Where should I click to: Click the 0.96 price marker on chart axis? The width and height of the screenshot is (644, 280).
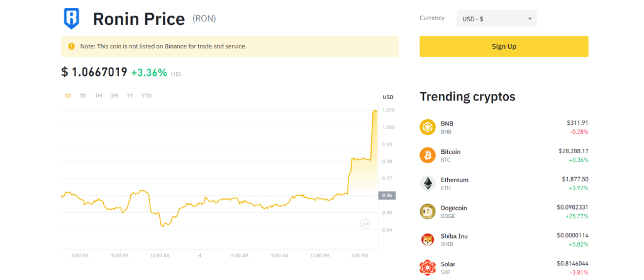pos(387,195)
